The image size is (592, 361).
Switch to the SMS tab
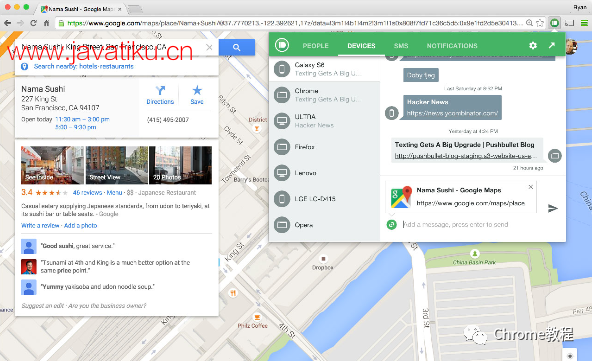(401, 46)
